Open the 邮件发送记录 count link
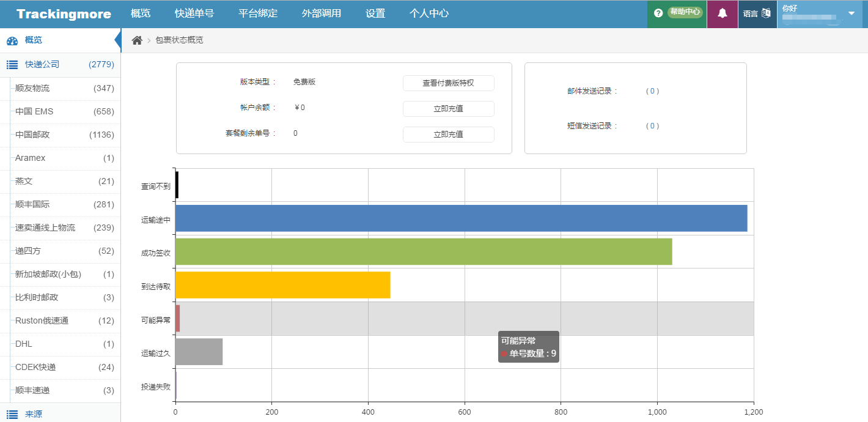 (x=652, y=91)
